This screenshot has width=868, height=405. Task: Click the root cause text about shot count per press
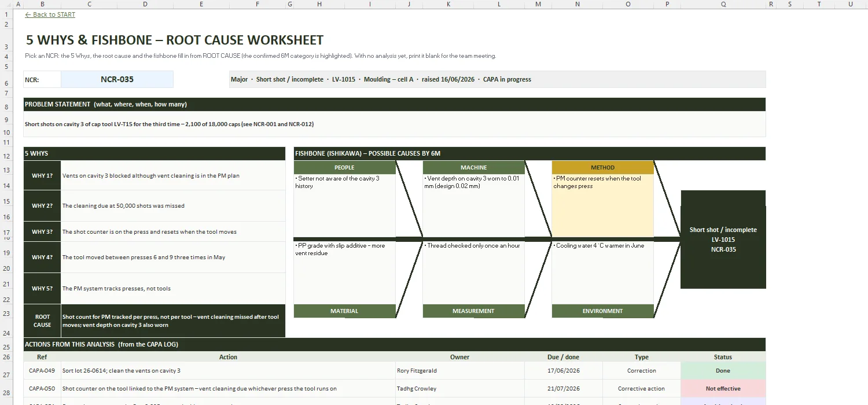point(173,321)
